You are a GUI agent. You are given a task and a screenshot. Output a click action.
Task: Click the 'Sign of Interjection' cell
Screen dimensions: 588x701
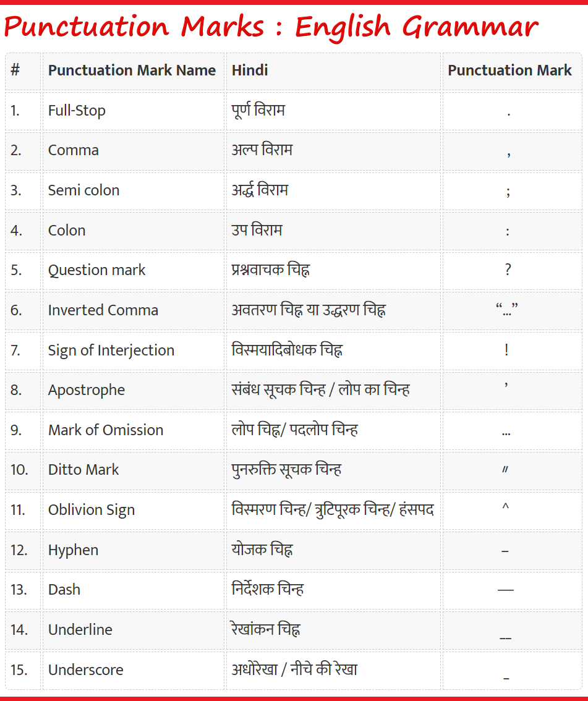click(111, 350)
